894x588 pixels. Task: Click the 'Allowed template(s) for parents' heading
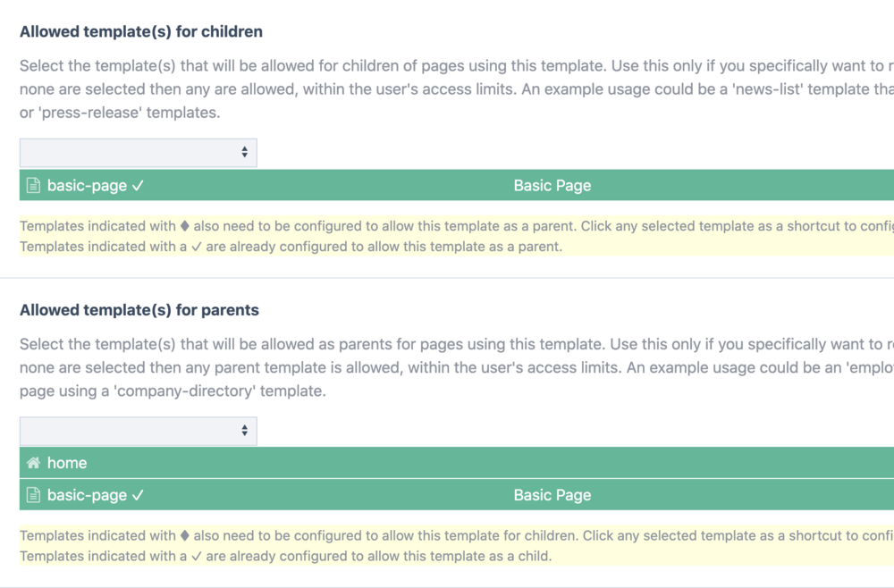(x=139, y=310)
